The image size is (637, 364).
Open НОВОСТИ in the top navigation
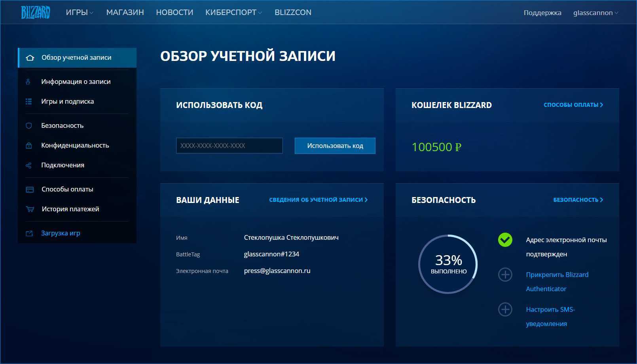[x=174, y=12]
